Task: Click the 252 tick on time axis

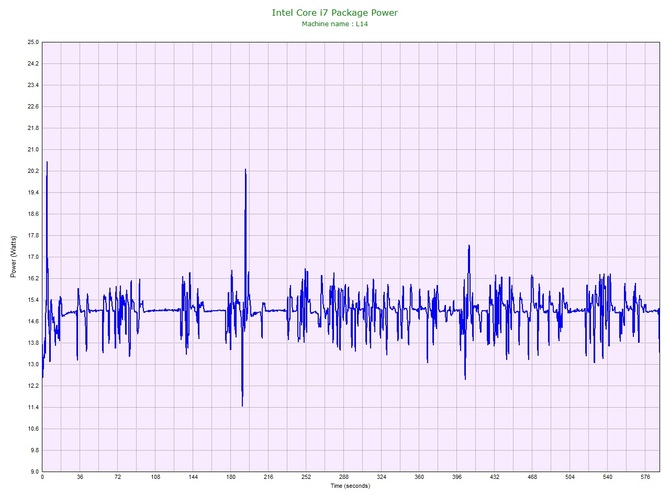Action: (x=306, y=477)
